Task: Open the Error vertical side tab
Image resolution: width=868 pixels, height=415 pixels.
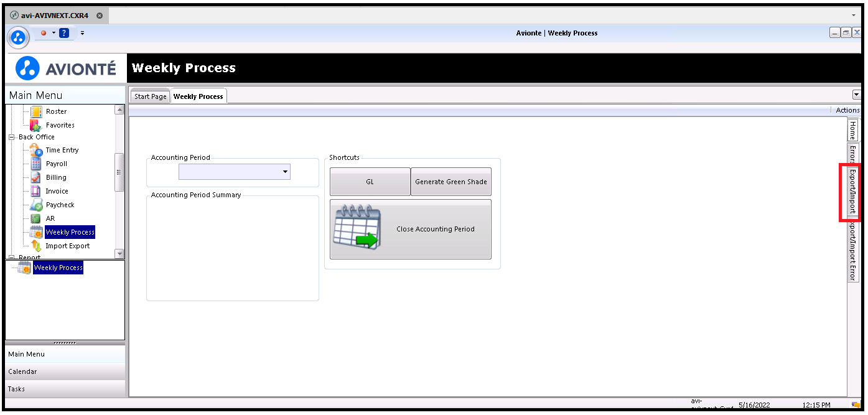Action: pos(853,154)
